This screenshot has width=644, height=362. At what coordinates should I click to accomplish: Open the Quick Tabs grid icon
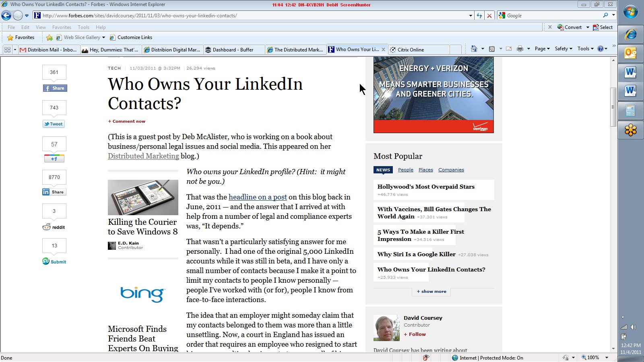[x=7, y=49]
